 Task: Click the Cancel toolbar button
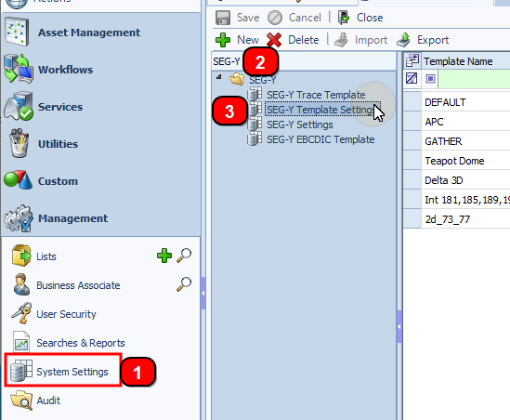tap(294, 18)
